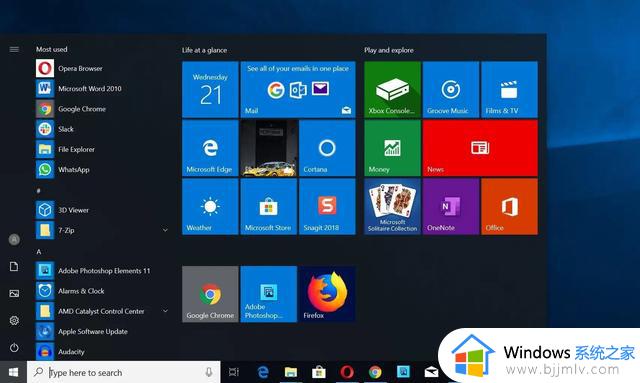Open Task View on taskbar

[x=233, y=372]
